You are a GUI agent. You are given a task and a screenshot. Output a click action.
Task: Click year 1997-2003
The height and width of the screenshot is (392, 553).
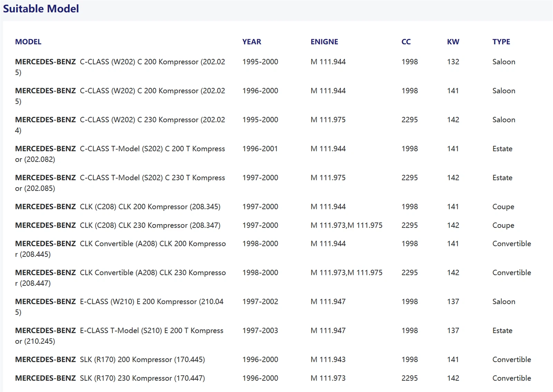click(260, 331)
